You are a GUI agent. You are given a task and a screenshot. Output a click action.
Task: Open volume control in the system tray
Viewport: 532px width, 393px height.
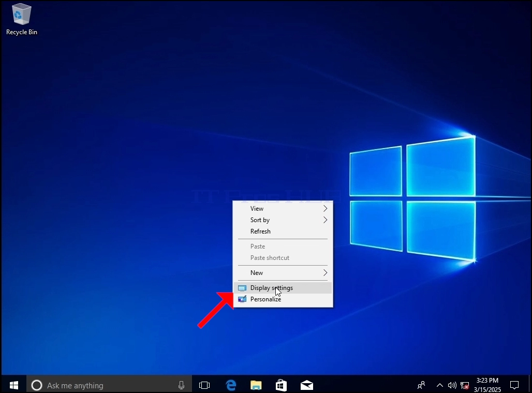(452, 385)
